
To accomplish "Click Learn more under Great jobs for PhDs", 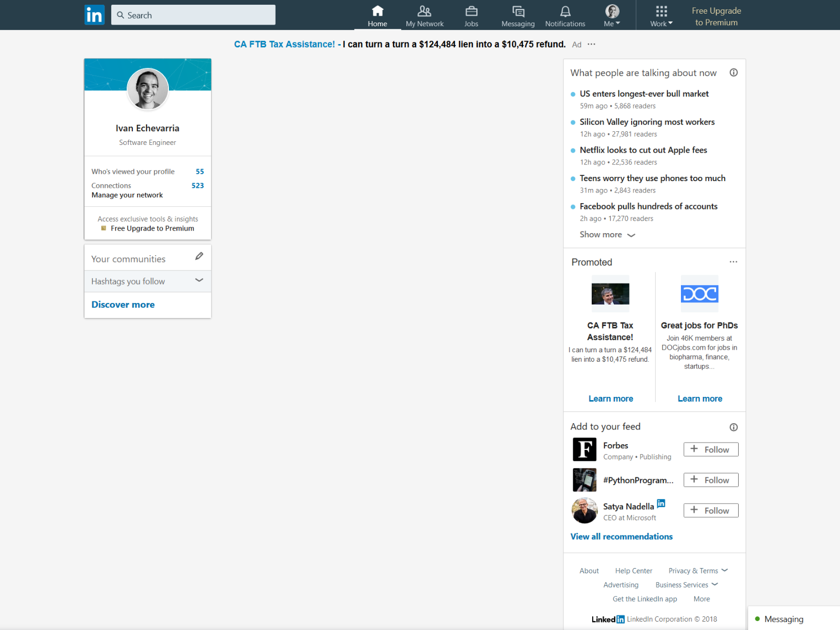I will [700, 398].
